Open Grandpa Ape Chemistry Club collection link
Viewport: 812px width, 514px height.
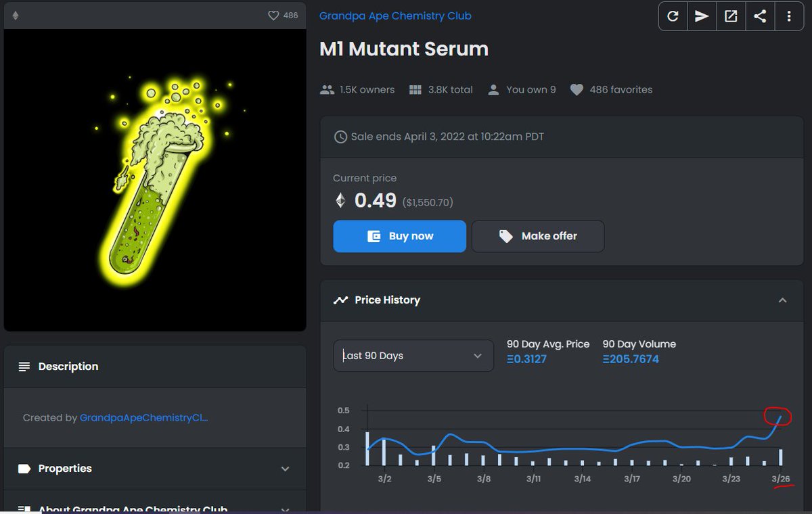[x=395, y=16]
